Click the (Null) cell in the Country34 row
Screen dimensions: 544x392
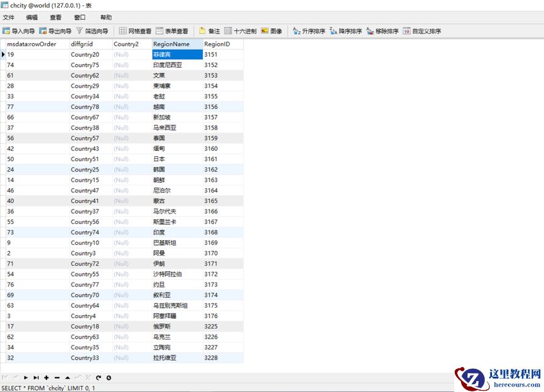click(132, 96)
